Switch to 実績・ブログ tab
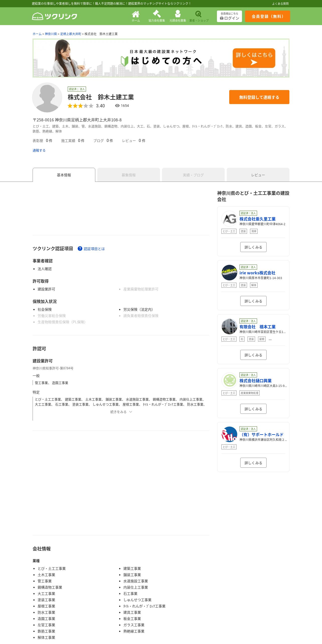322x644 pixels. click(x=193, y=175)
